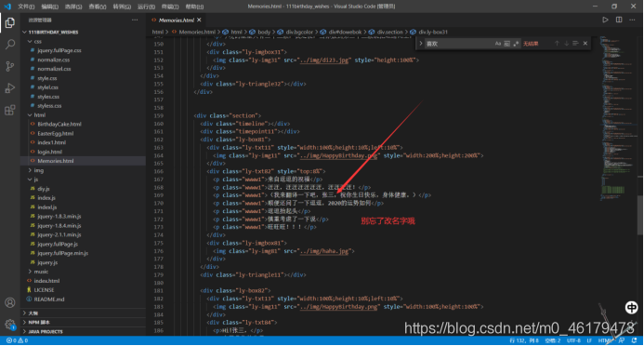Viewport: 644px width, 346px height.
Task: Open the Run and Debug view
Action: click(10, 88)
